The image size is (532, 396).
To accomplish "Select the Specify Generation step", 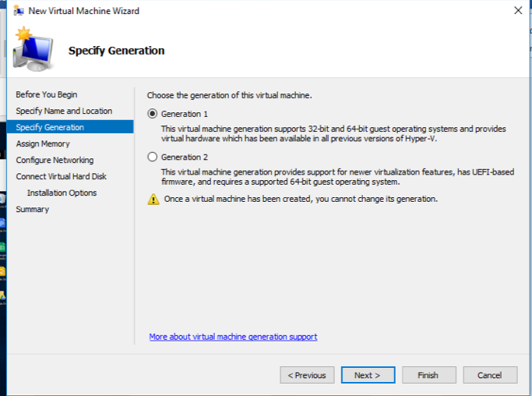I will pyautogui.click(x=70, y=127).
